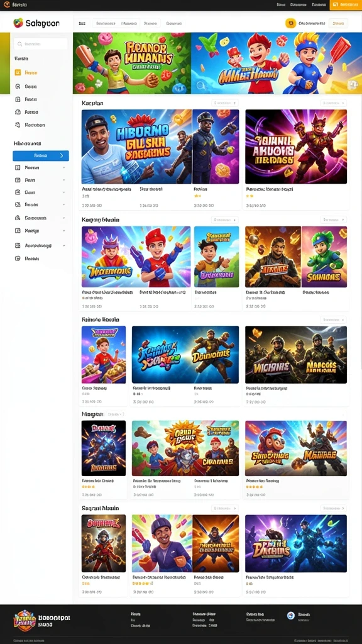The image size is (362, 644).
Task: Click the orange button at the top-right of the black bar
Action: tap(346, 5)
